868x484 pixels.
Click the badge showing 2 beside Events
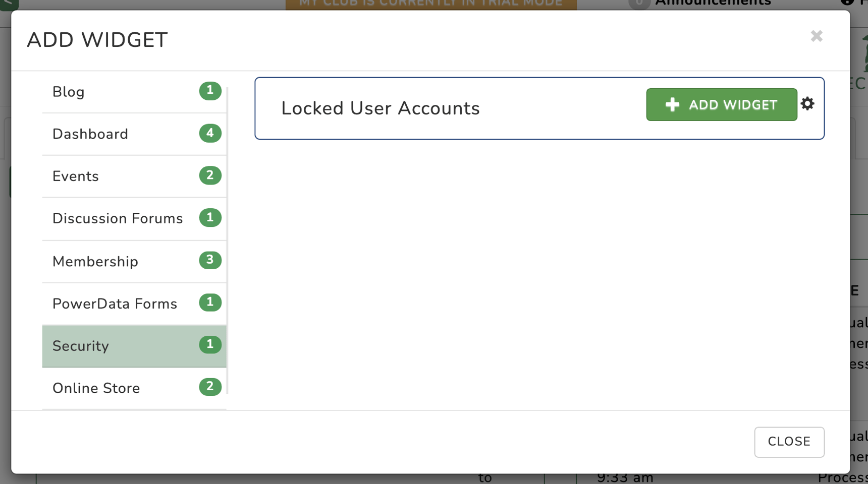click(x=209, y=175)
